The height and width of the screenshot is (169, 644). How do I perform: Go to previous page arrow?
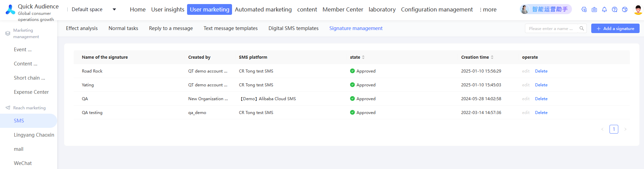(x=602, y=129)
